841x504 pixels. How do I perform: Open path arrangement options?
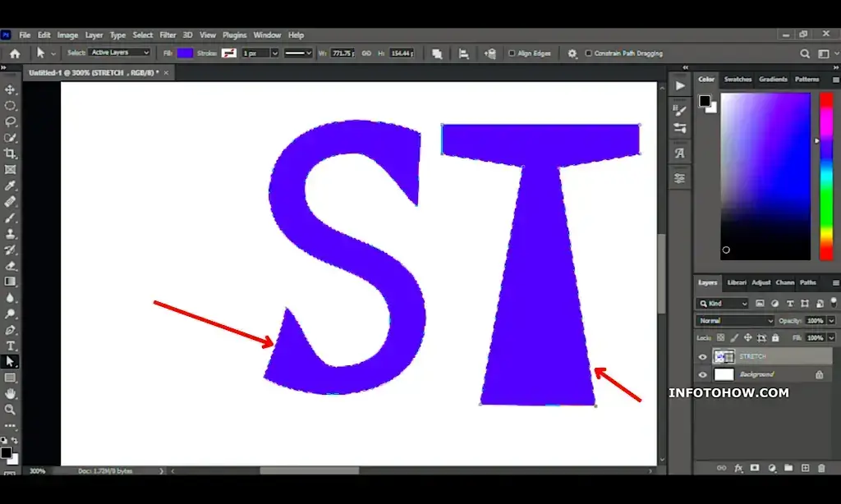point(489,53)
